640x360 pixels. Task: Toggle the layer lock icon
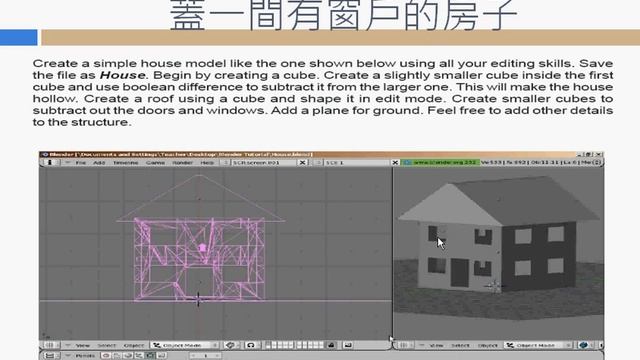point(331,345)
